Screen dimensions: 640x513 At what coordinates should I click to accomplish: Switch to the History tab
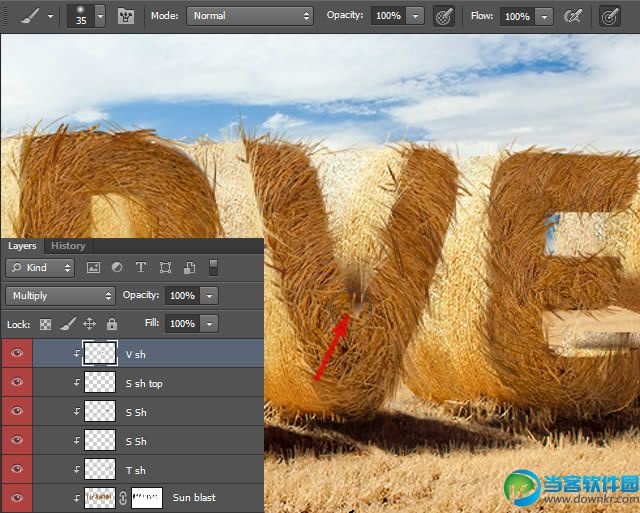pyautogui.click(x=68, y=246)
